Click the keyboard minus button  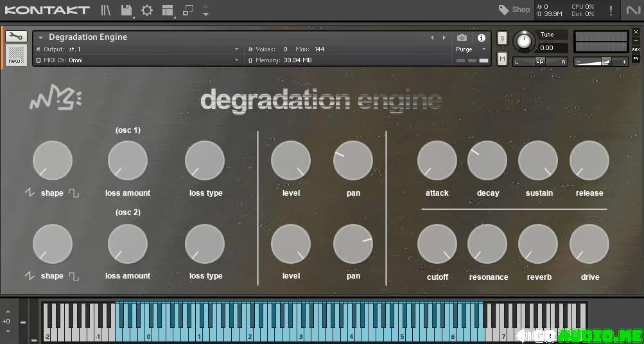click(x=23, y=323)
